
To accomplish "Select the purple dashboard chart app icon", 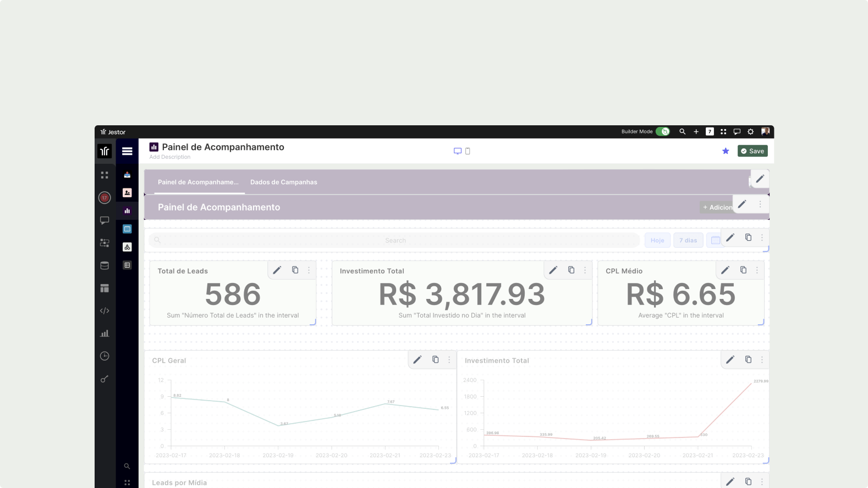I will point(127,211).
